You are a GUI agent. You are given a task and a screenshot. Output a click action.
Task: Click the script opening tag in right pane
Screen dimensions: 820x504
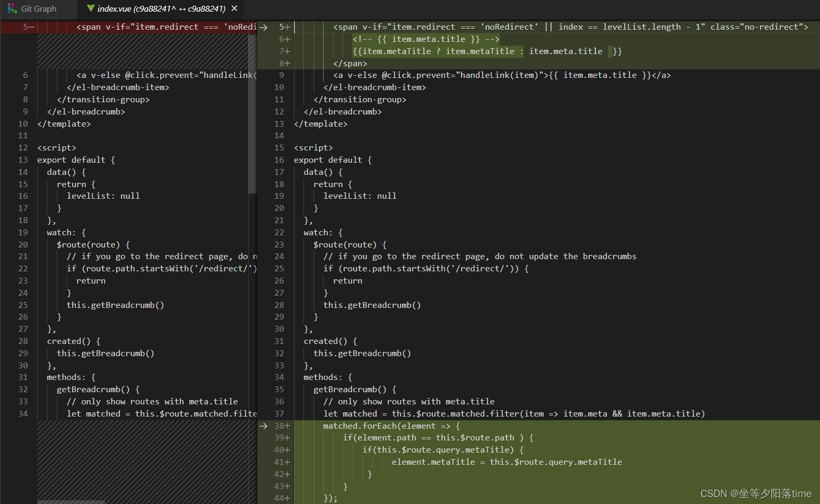[x=313, y=148]
